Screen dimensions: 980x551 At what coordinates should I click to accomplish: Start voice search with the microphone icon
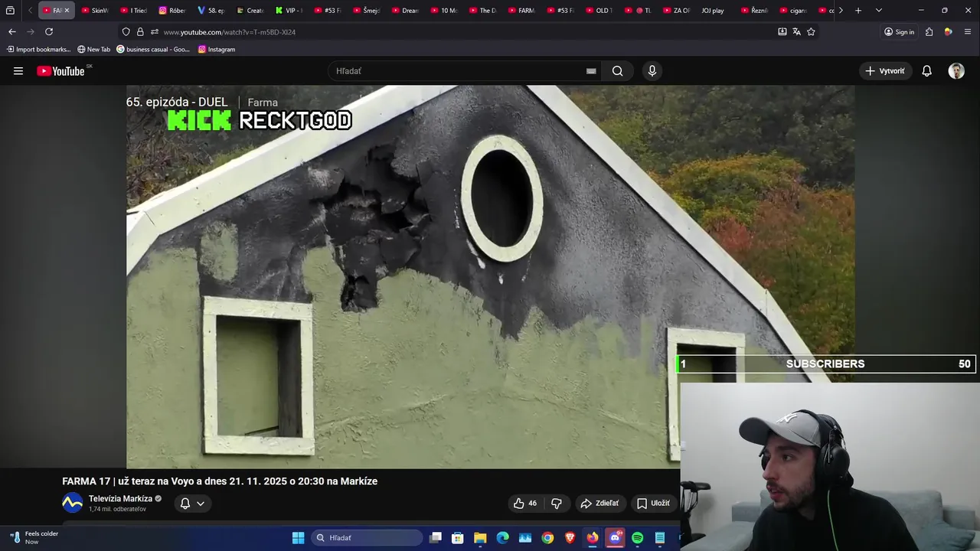coord(652,71)
